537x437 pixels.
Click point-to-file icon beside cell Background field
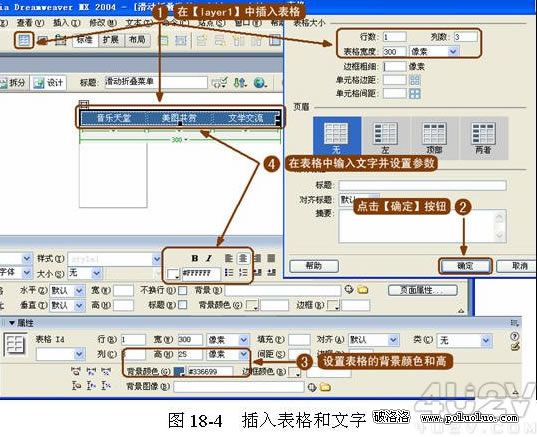(349, 290)
